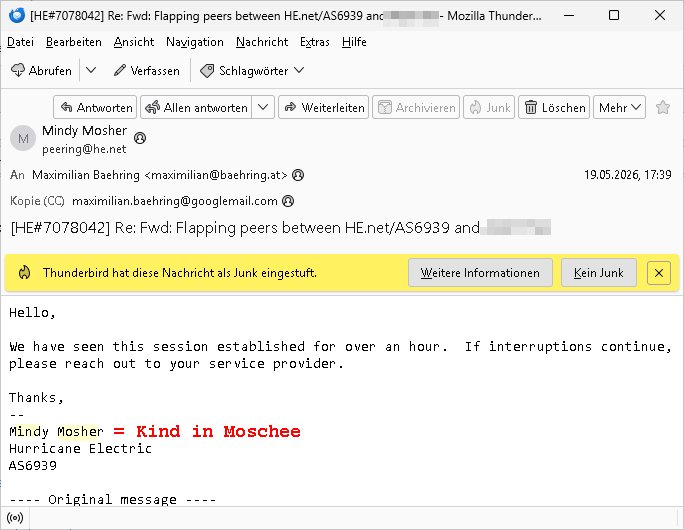The width and height of the screenshot is (684, 530).
Task: Open the Extras menu
Action: tap(315, 42)
